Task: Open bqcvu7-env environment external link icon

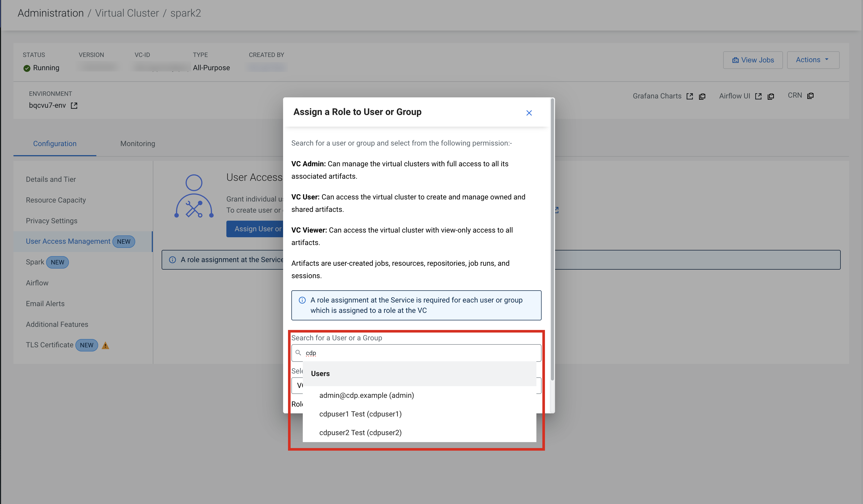Action: click(74, 105)
